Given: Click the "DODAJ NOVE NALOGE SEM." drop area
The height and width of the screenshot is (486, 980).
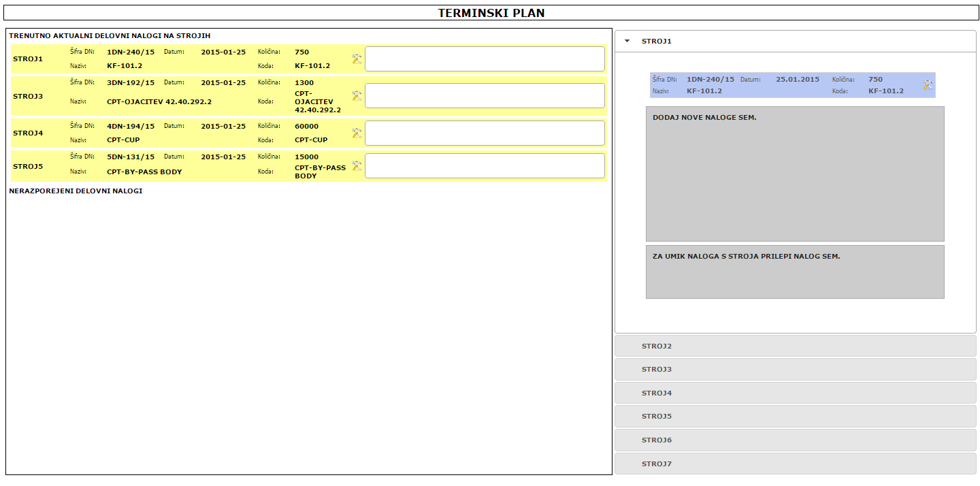Looking at the screenshot, I should [795, 174].
